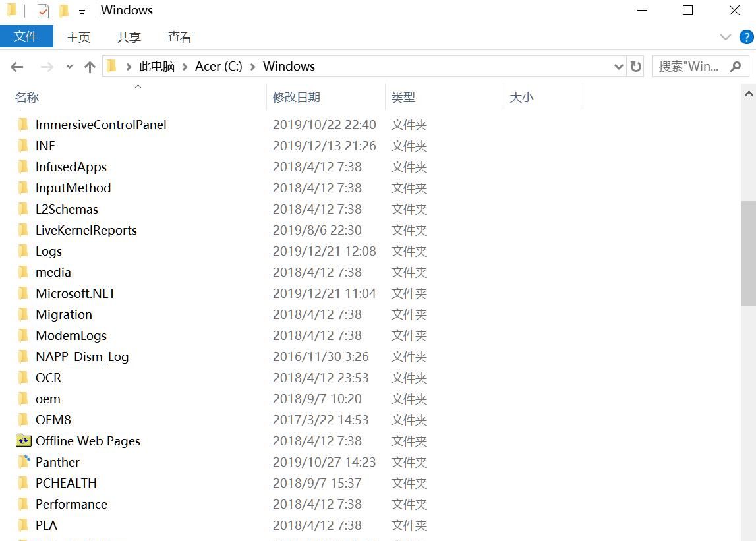Open the Customize Quick Access Toolbar dropdown
Screen dimensions: 756x541
82,12
